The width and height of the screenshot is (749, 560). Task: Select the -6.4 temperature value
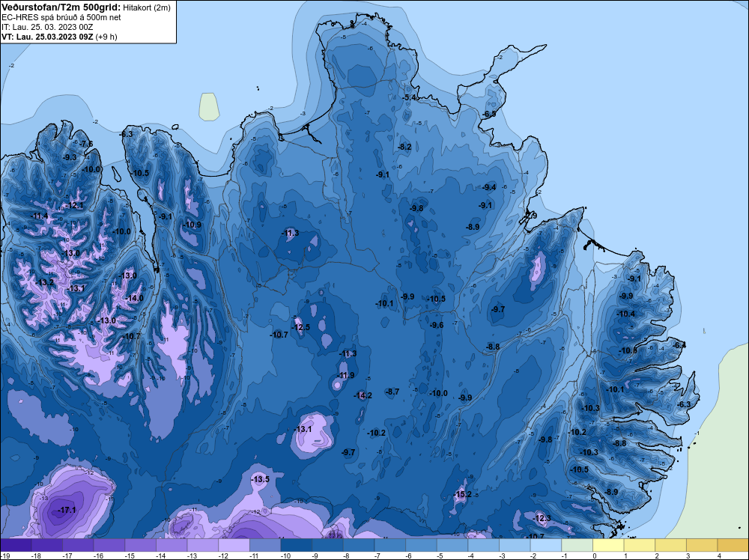(679, 345)
